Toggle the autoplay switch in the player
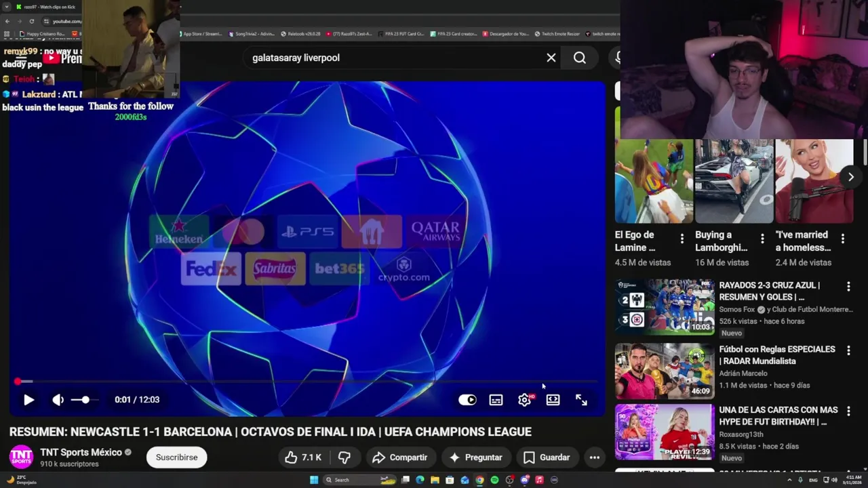 point(467,400)
